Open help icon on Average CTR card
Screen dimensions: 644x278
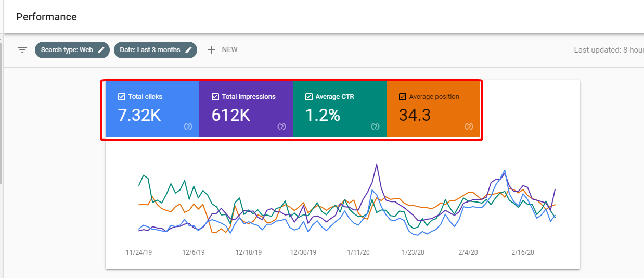click(x=375, y=127)
